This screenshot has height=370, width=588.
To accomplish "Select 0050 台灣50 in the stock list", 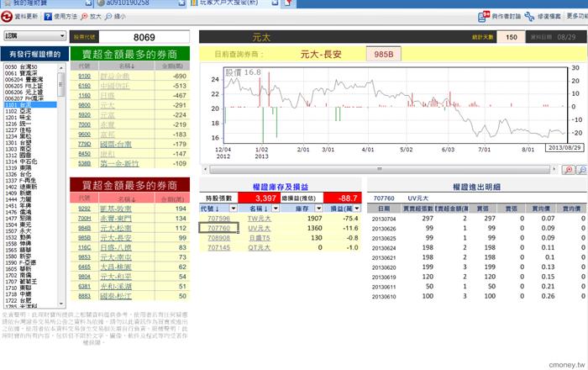I will click(30, 67).
